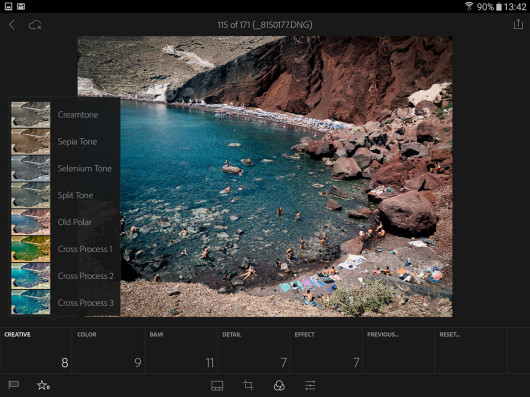Apply the Old Polar preset
530x397 pixels.
click(x=66, y=222)
